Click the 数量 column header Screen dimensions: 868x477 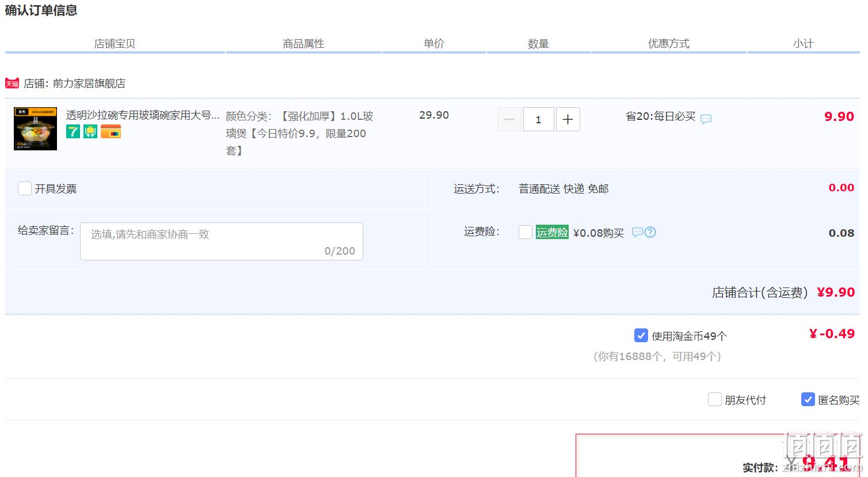[x=538, y=44]
